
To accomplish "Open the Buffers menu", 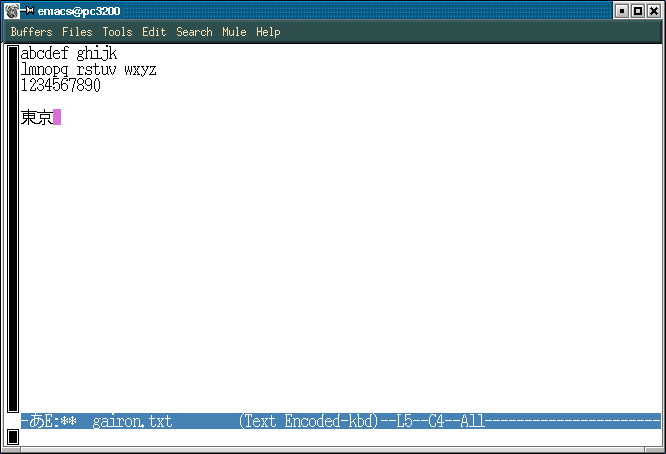I will (x=31, y=32).
